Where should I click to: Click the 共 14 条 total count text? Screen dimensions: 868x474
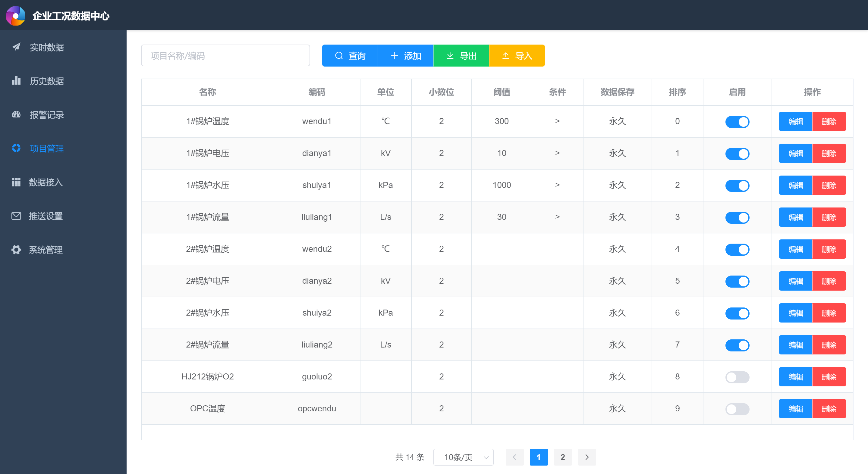tap(410, 457)
